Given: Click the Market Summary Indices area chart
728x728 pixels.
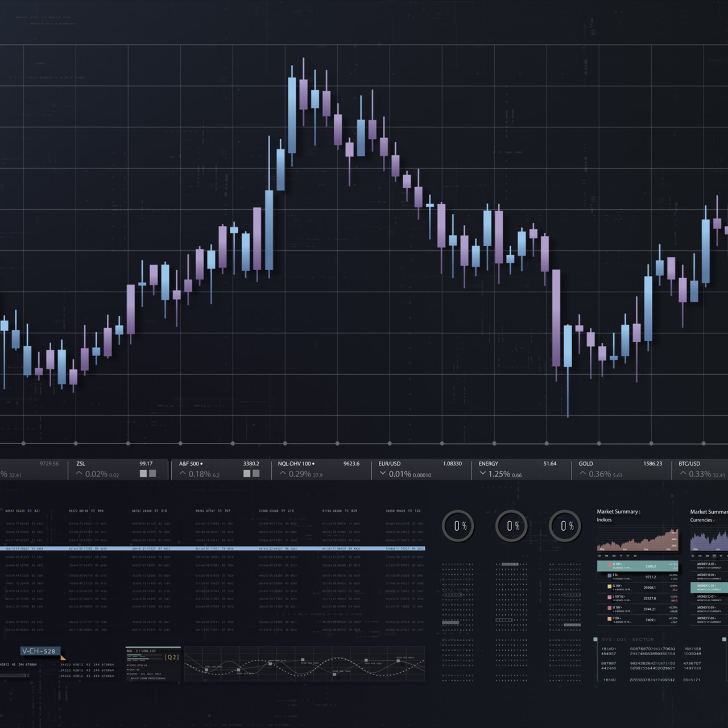Looking at the screenshot, I should tap(638, 540).
